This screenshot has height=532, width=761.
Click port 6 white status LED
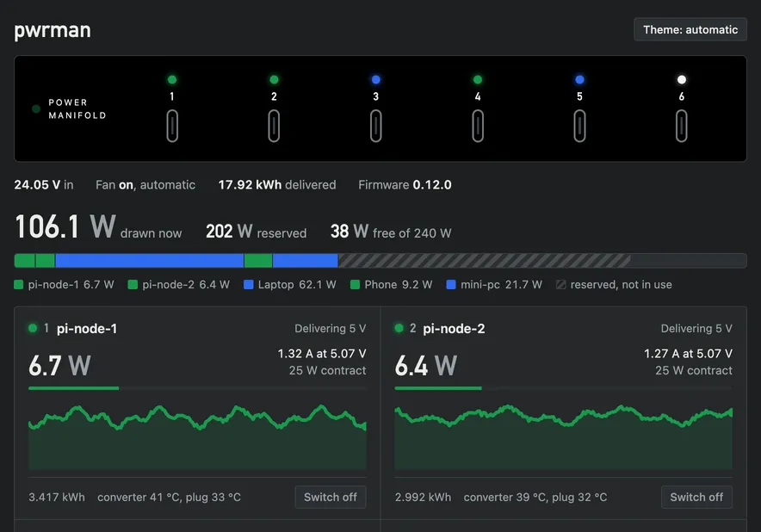tap(682, 79)
